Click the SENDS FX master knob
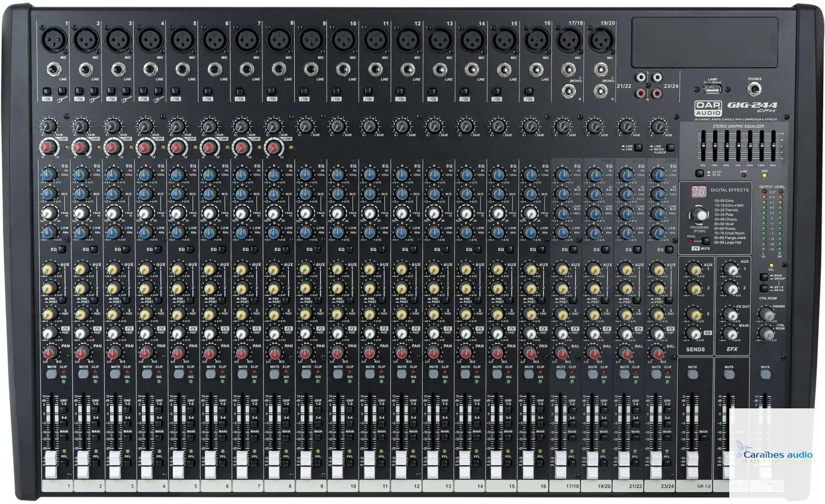The height and width of the screenshot is (504, 825). 694,333
